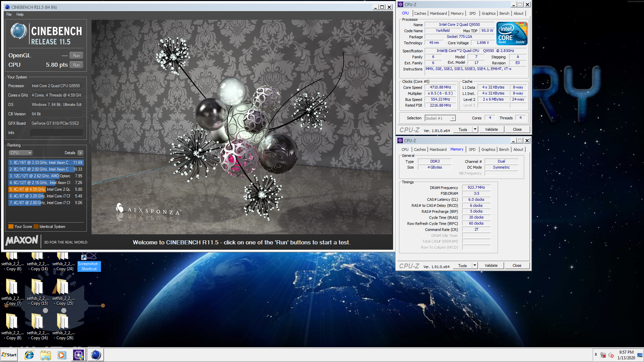Select folder setfsb_2_2 - Copy (25)
The height and width of the screenshot is (362, 644).
coord(63,292)
